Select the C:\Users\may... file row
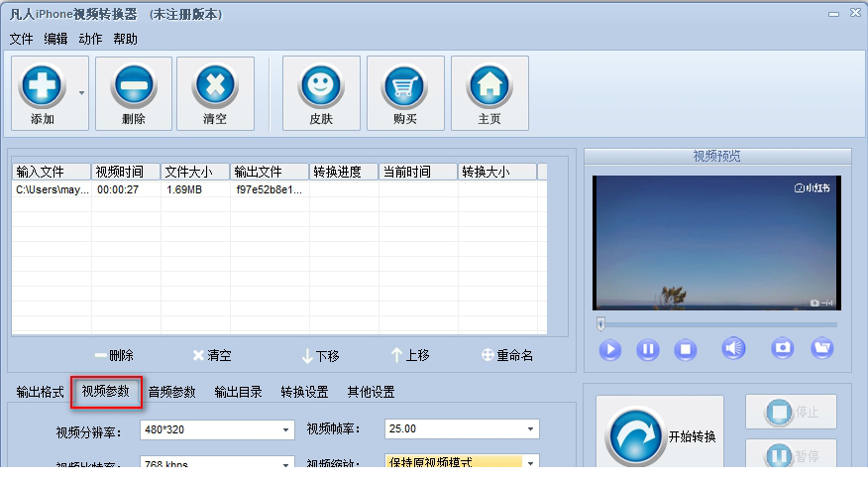 tap(279, 189)
